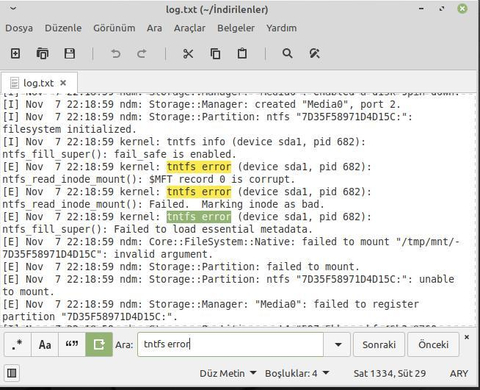
Task: Close the log.txt tab
Action: [x=63, y=83]
